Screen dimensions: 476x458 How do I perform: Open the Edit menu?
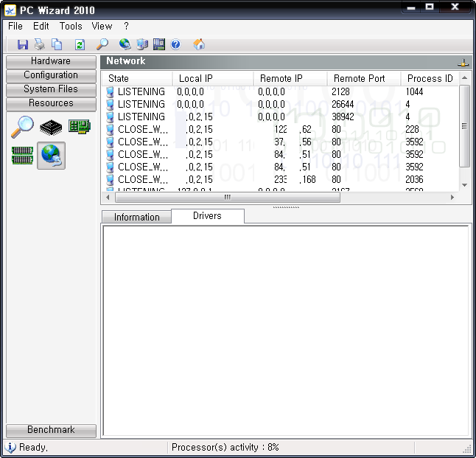(41, 27)
